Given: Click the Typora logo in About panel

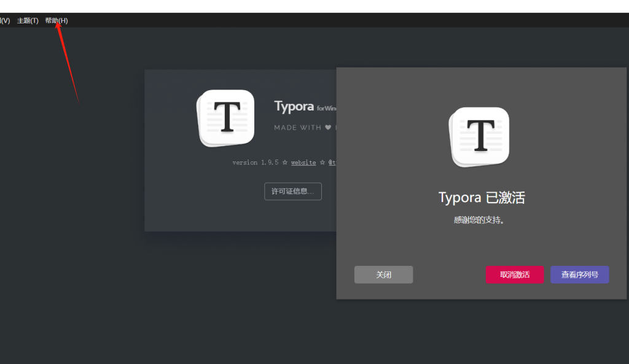Looking at the screenshot, I should click(226, 118).
